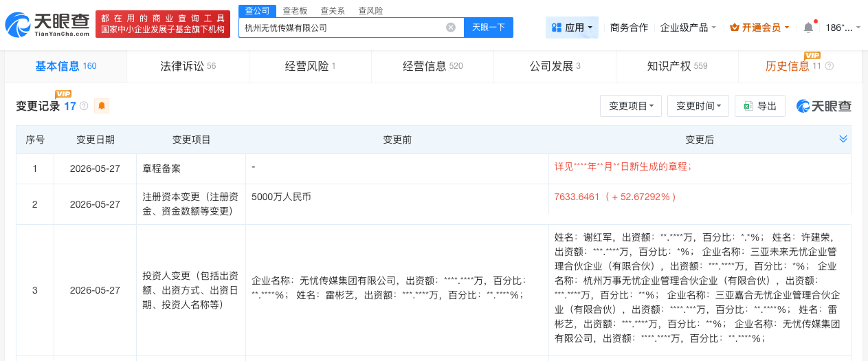The image size is (868, 361).
Task: Select the 章程备案 change item cell
Action: tap(191, 168)
